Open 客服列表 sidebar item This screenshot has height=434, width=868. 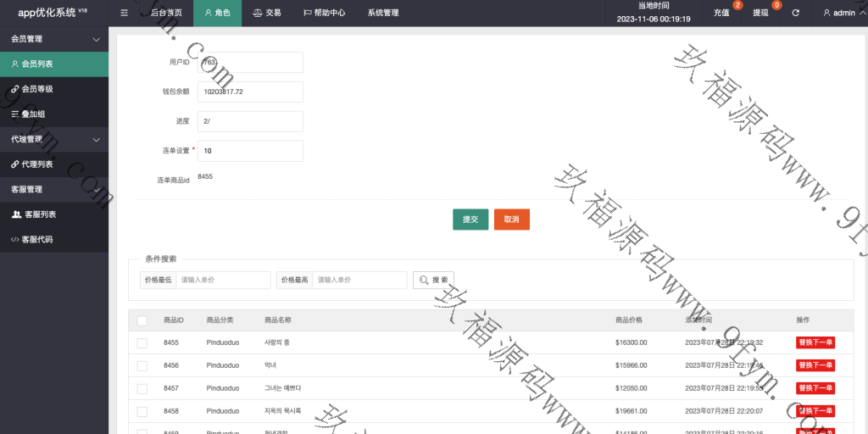click(54, 214)
